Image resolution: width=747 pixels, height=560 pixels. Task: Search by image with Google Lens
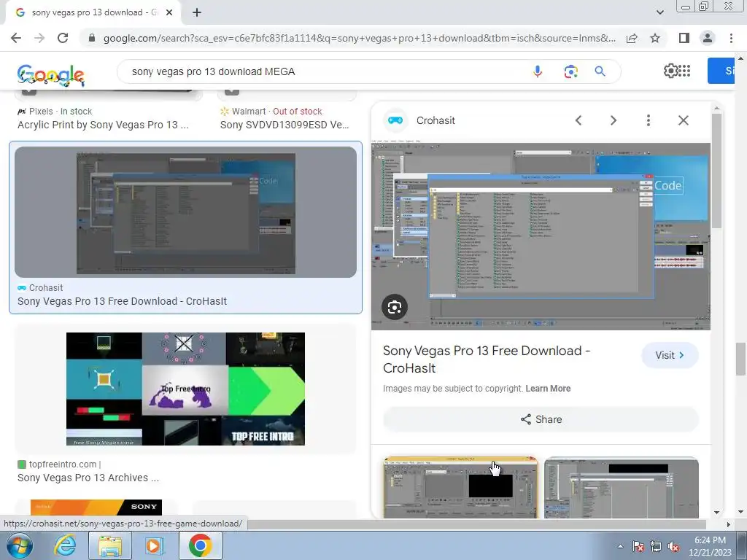pyautogui.click(x=570, y=71)
